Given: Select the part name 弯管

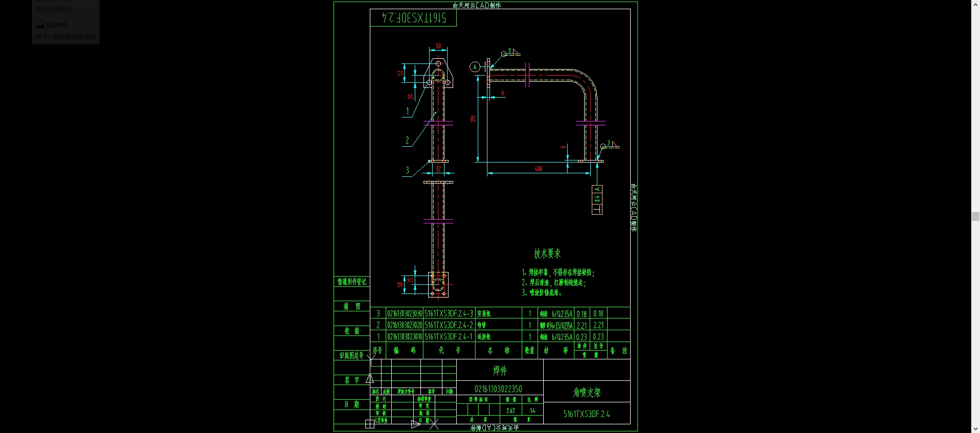Looking at the screenshot, I should pos(482,325).
